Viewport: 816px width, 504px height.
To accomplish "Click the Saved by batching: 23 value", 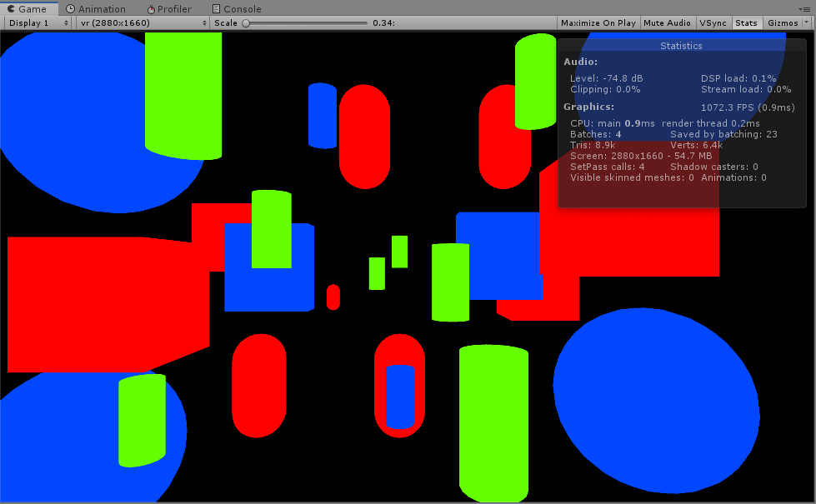I will 723,134.
